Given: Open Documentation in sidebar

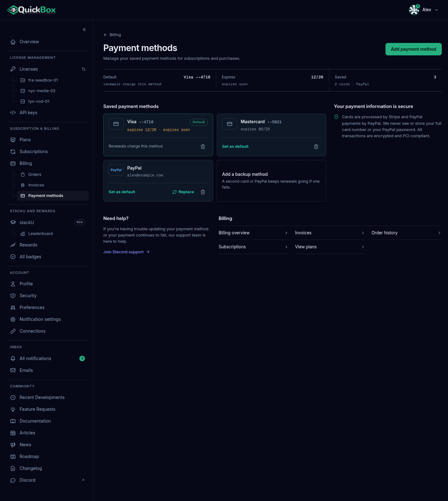Looking at the screenshot, I should (x=47, y=421).
